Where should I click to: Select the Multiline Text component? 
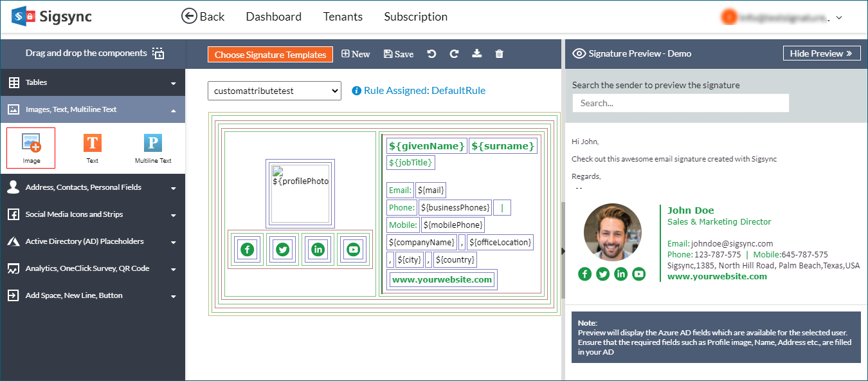(x=153, y=148)
